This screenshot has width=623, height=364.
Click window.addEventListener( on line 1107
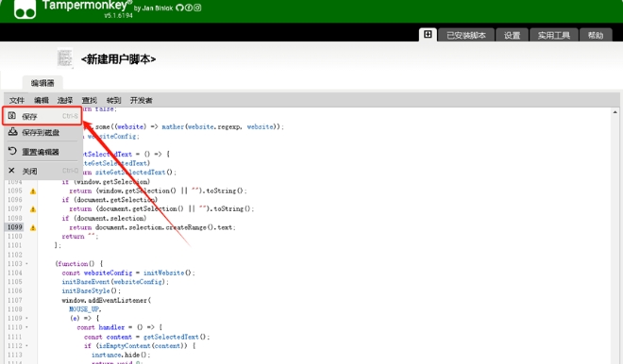pos(106,300)
